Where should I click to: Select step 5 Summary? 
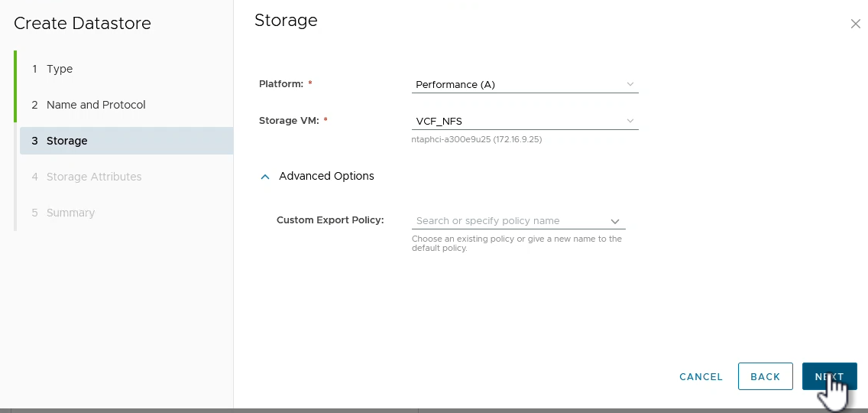coord(70,213)
